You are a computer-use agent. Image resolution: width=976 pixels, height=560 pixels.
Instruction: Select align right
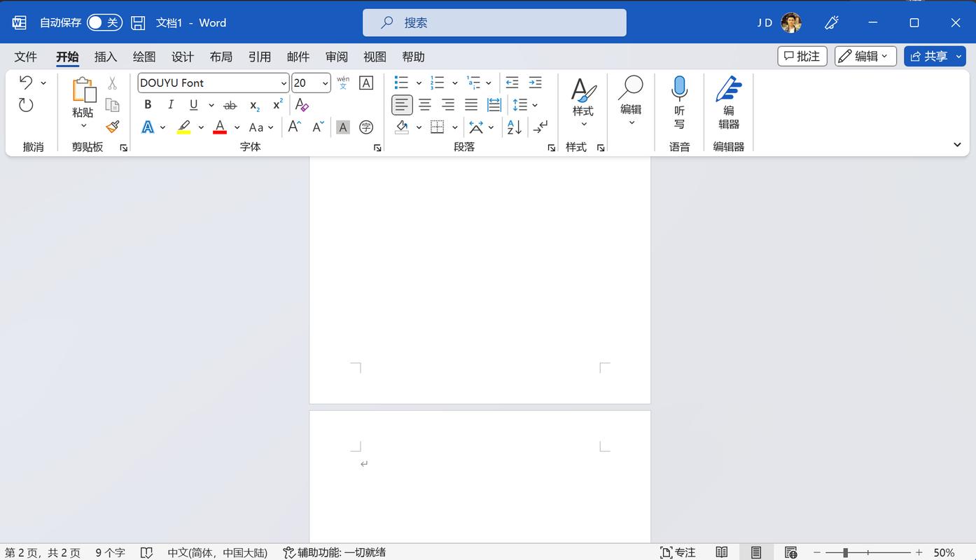(448, 105)
